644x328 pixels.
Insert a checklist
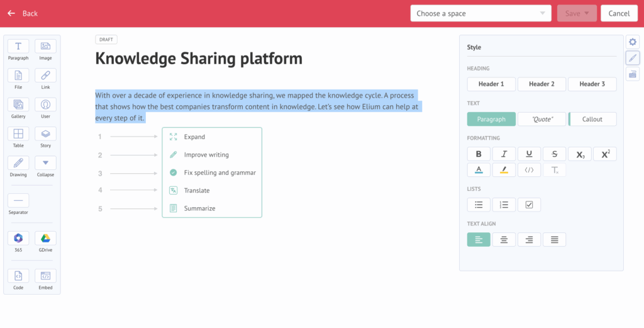(529, 205)
